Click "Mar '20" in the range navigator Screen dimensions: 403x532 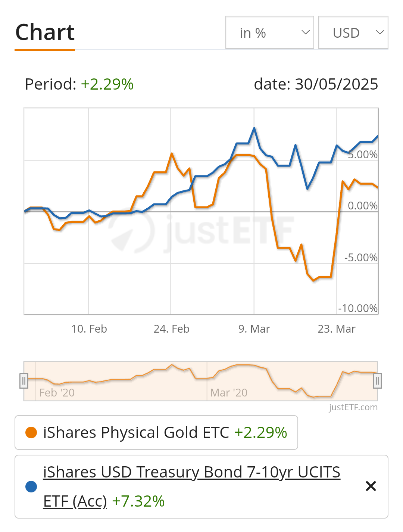point(229,393)
